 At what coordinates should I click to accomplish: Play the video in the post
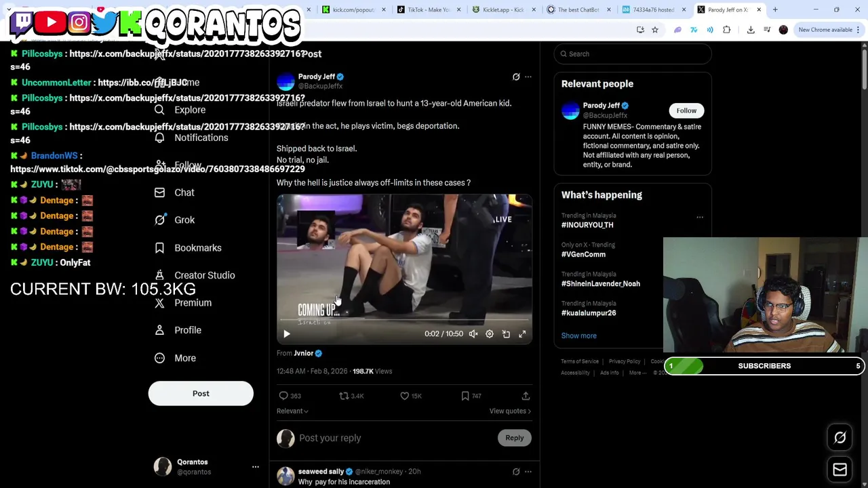(x=286, y=333)
